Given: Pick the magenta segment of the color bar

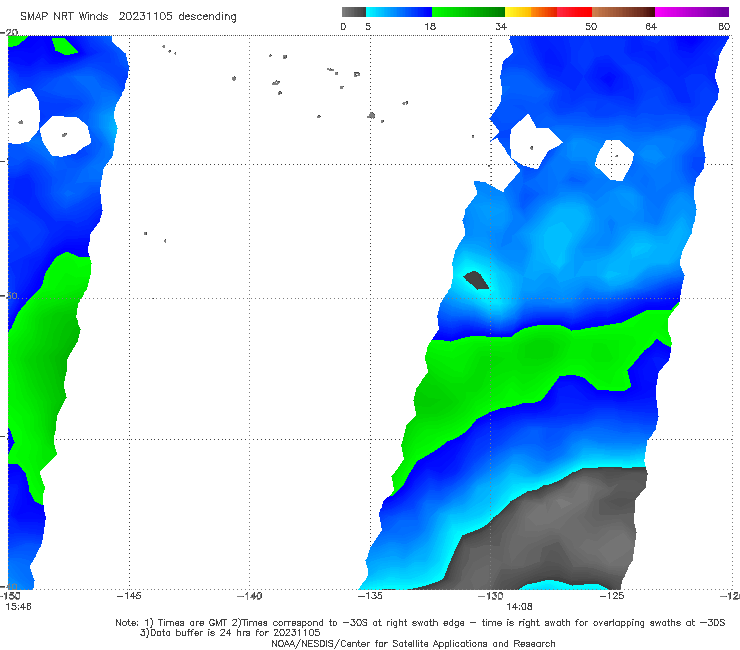Looking at the screenshot, I should pos(692,12).
